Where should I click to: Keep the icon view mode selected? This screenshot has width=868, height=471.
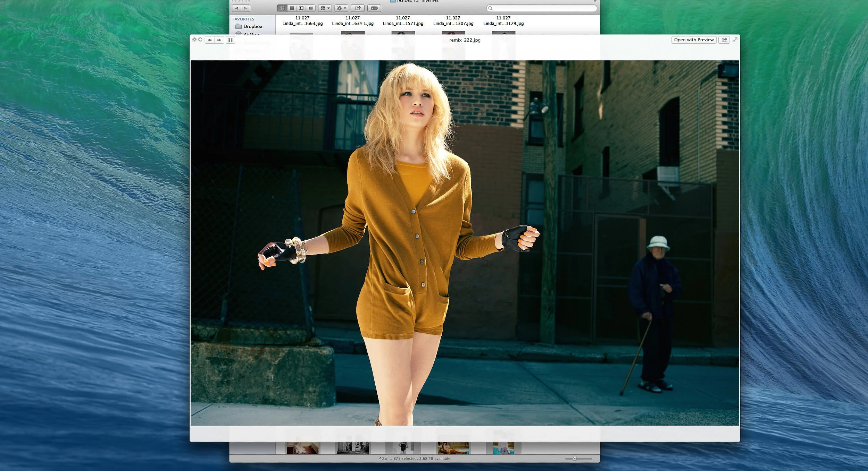(282, 8)
